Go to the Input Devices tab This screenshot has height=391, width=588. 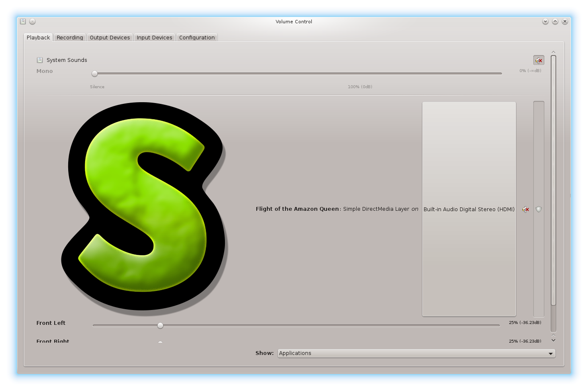click(x=154, y=38)
